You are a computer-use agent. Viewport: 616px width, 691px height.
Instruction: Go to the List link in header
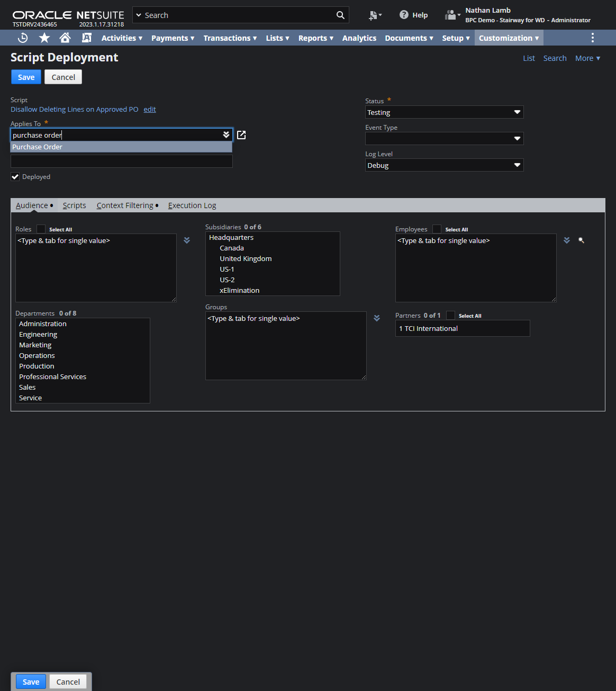pyautogui.click(x=529, y=58)
